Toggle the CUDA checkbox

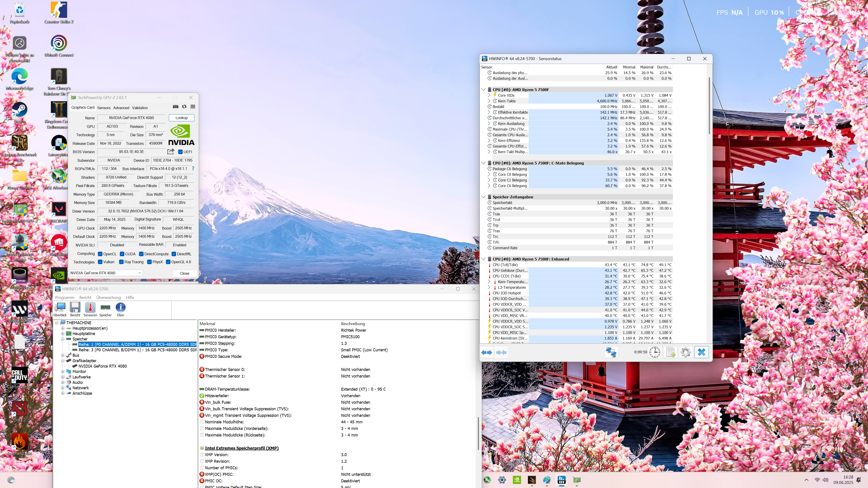122,254
